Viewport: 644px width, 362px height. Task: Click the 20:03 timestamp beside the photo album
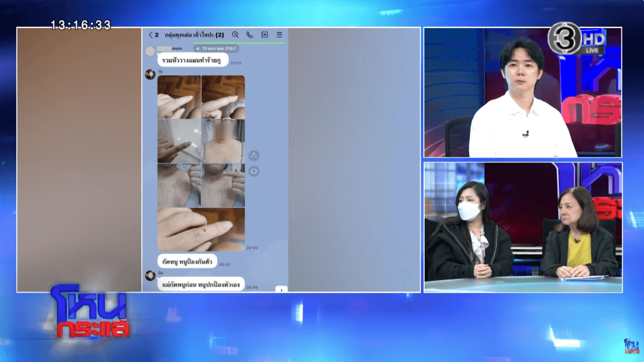pos(252,248)
